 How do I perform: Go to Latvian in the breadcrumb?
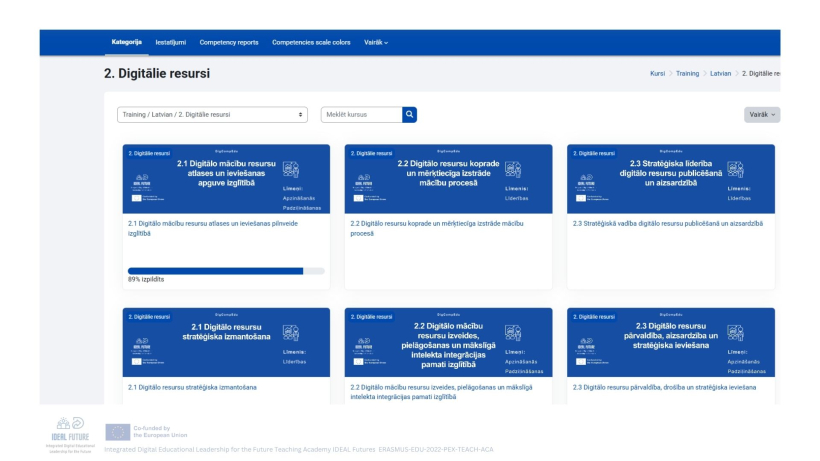pyautogui.click(x=720, y=74)
